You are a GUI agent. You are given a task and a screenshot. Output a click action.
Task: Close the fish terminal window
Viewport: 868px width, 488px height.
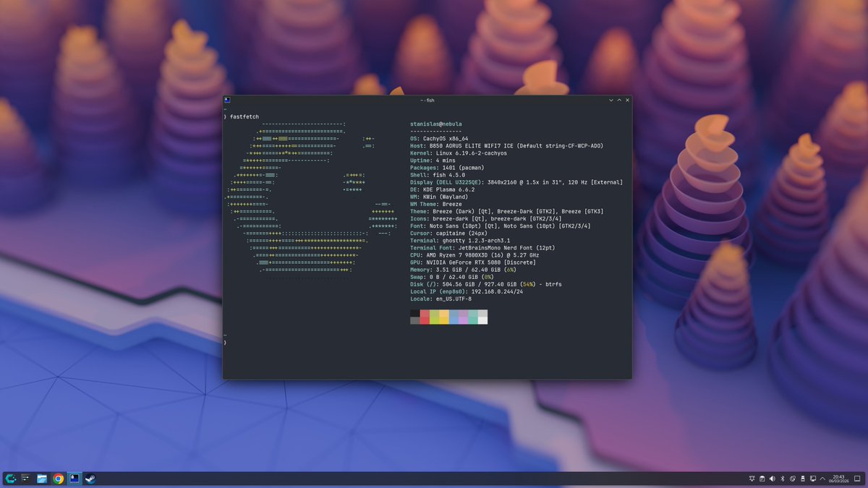click(x=627, y=100)
